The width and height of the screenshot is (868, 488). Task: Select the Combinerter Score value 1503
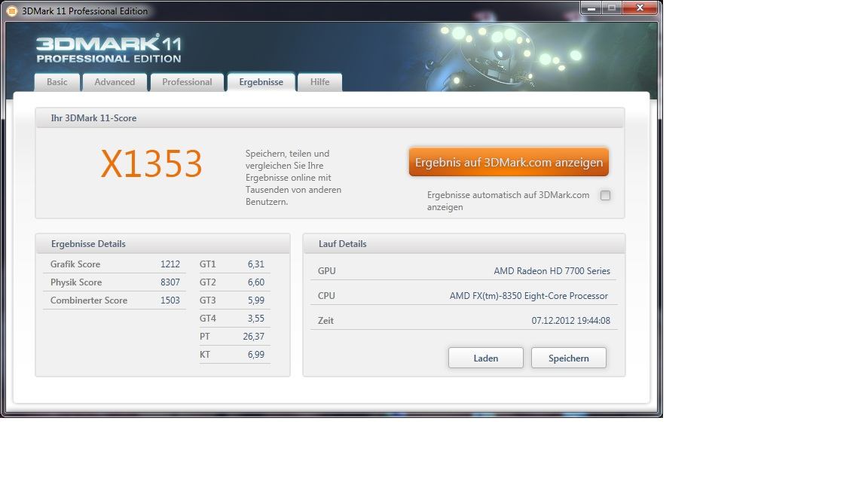click(170, 300)
